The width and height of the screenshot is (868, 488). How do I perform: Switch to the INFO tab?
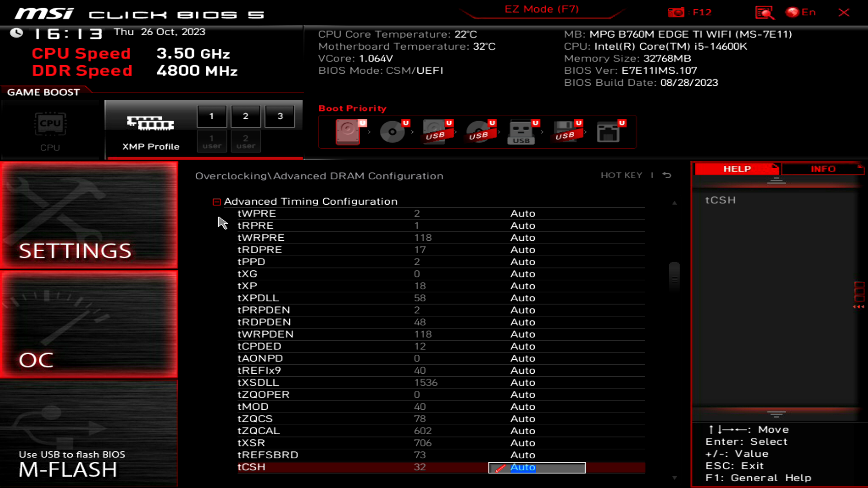pos(822,169)
